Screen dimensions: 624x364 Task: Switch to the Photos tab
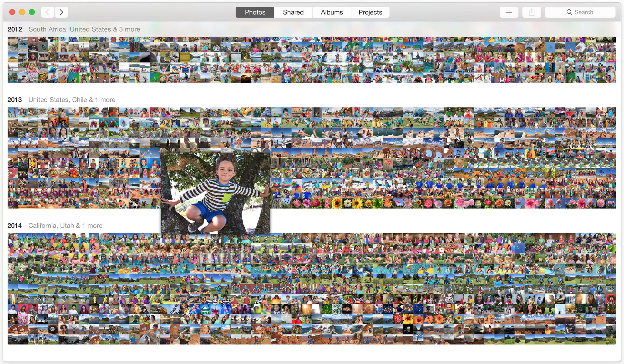click(x=255, y=12)
